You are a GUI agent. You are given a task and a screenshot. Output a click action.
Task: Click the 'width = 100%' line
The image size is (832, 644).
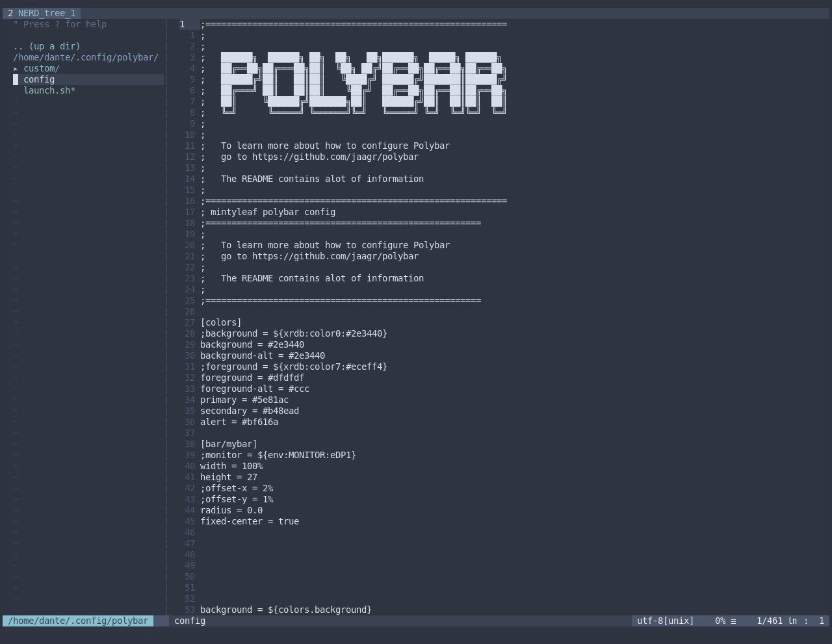click(231, 466)
